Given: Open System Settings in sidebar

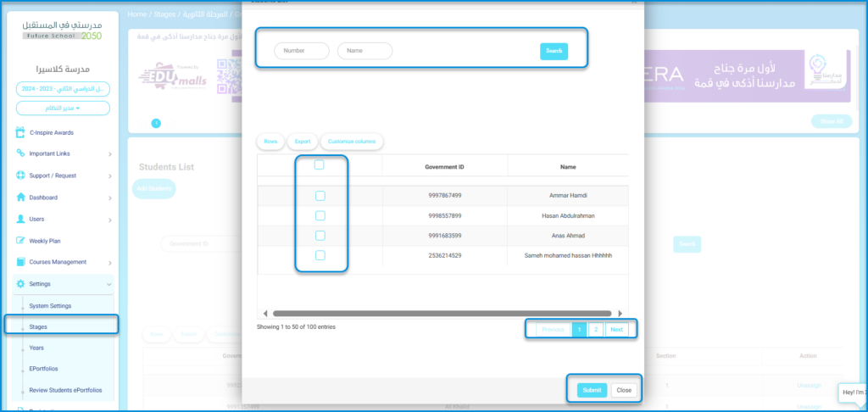Looking at the screenshot, I should (50, 306).
